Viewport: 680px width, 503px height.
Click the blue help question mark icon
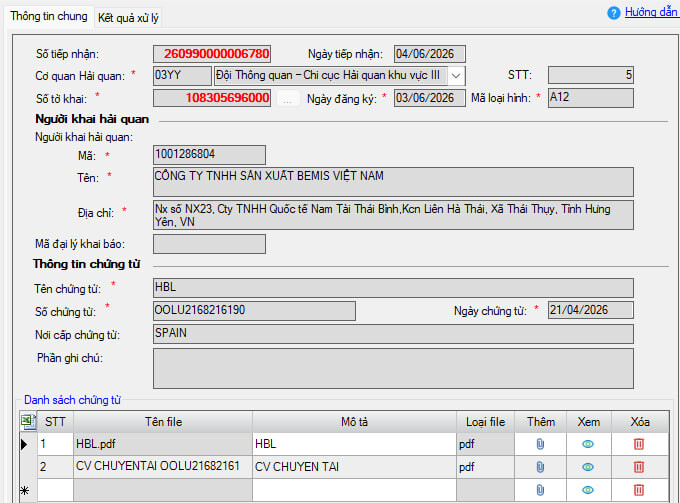(614, 13)
